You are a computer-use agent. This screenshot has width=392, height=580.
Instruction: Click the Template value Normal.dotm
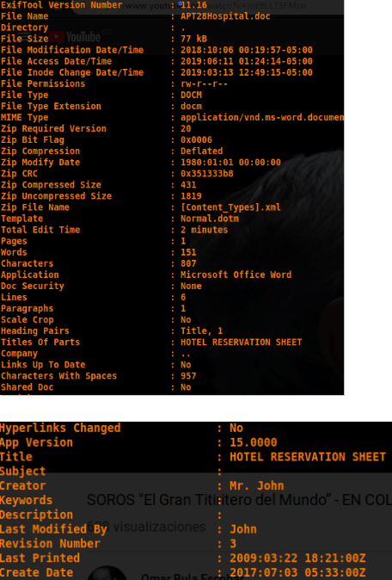(x=210, y=219)
